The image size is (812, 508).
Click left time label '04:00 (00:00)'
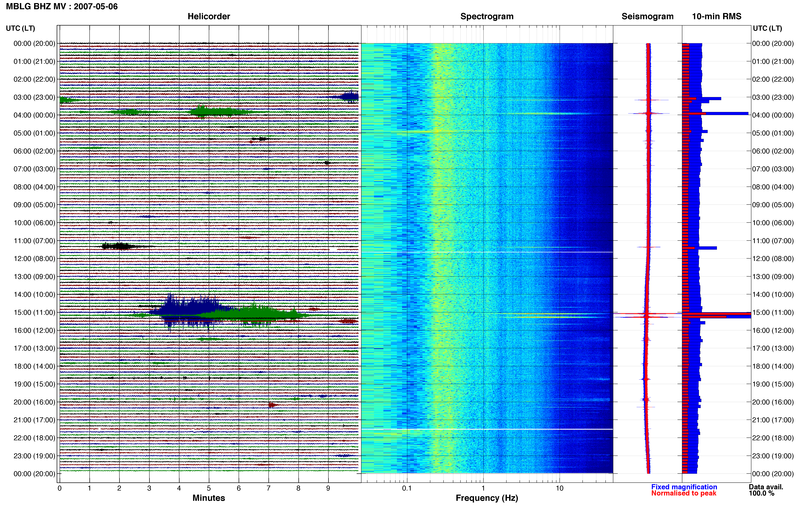click(x=34, y=115)
